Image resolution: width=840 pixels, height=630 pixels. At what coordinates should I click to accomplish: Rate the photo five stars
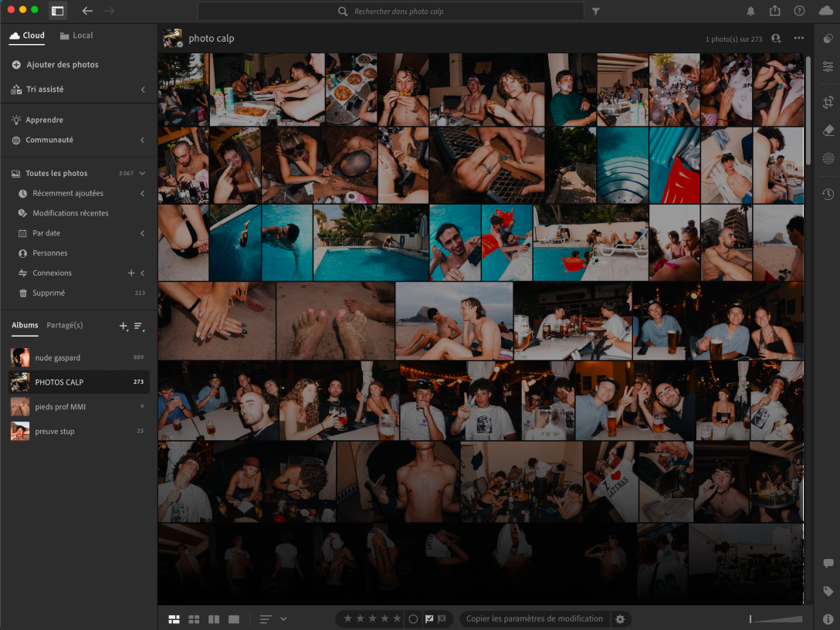click(397, 618)
